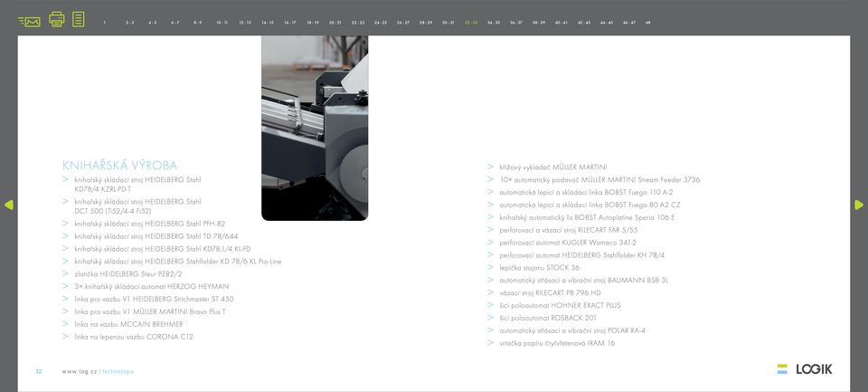Click the KNIHAŘSKÁ VÝROBA heading

pos(119,166)
